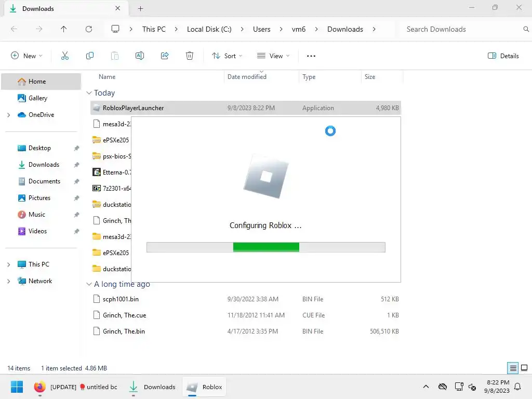Add a new tab with plus button
532x399 pixels.
(x=140, y=9)
